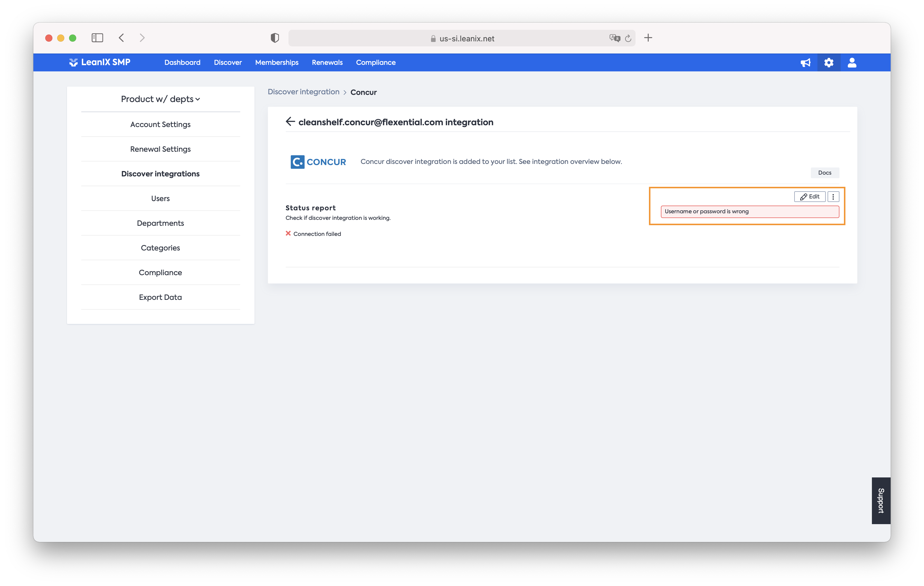Go forward with browser forward arrow
Viewport: 924px width, 586px height.
click(142, 37)
